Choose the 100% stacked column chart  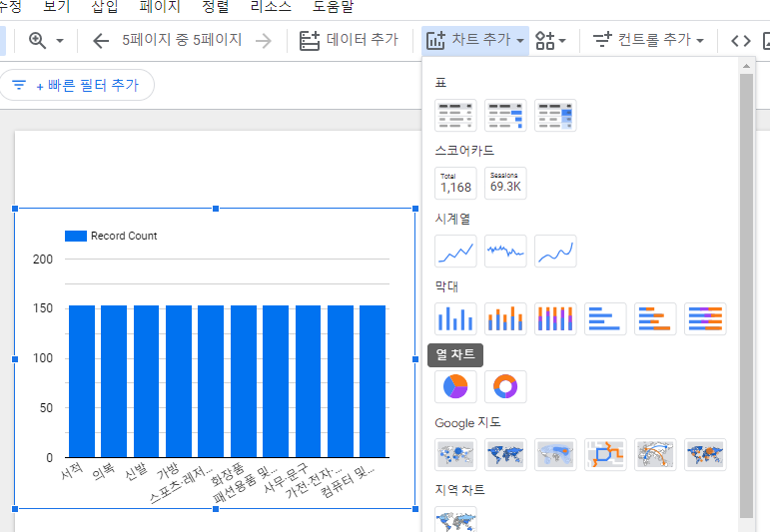click(x=555, y=319)
